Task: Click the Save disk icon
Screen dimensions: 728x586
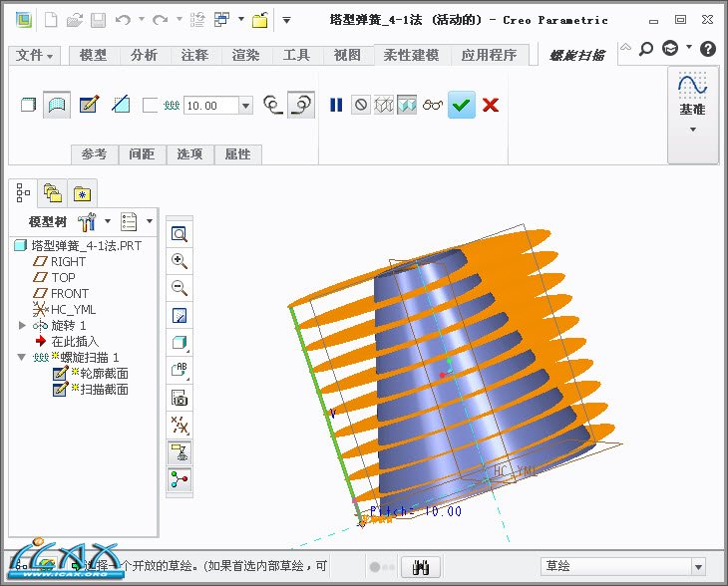Action: point(98,20)
